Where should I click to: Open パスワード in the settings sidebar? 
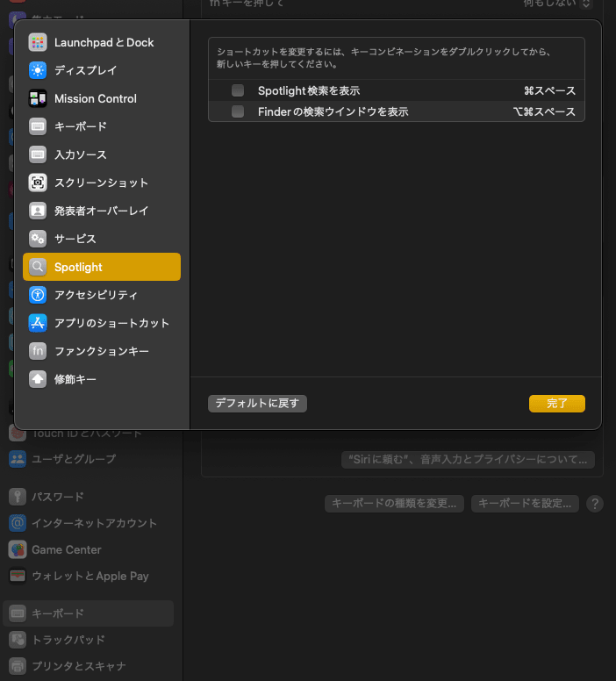coord(88,496)
